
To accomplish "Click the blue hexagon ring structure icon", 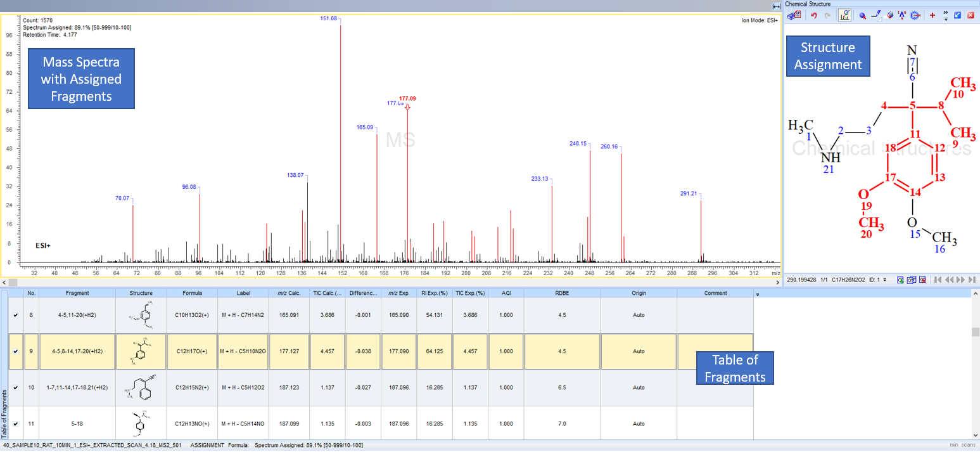I will click(915, 15).
